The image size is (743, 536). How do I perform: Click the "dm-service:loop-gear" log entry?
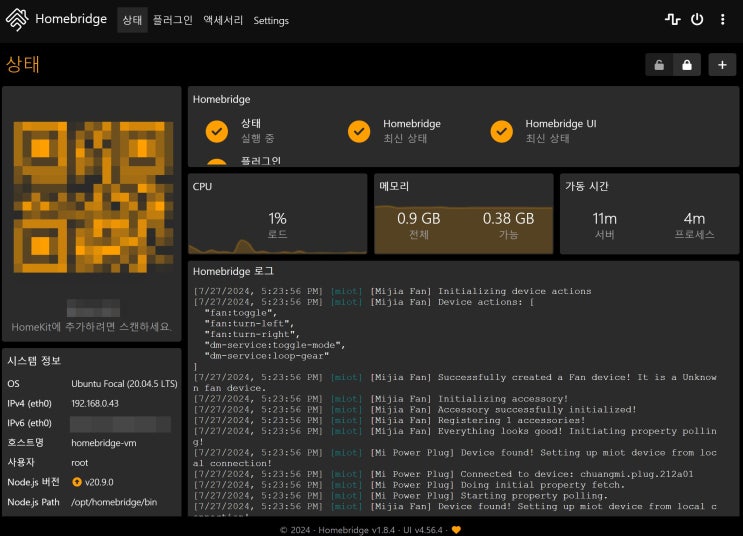267,356
